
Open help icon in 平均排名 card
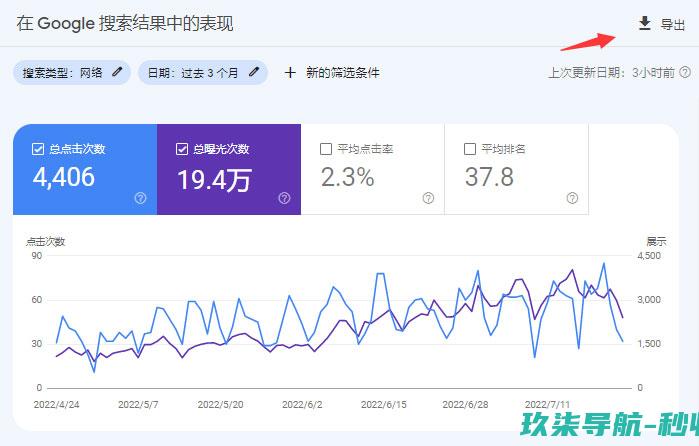pos(572,198)
